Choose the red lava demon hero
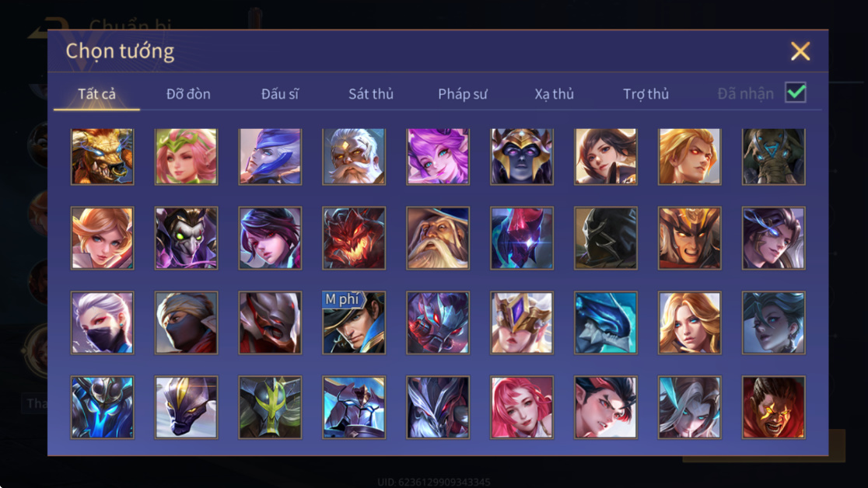The width and height of the screenshot is (868, 488). pyautogui.click(x=354, y=238)
